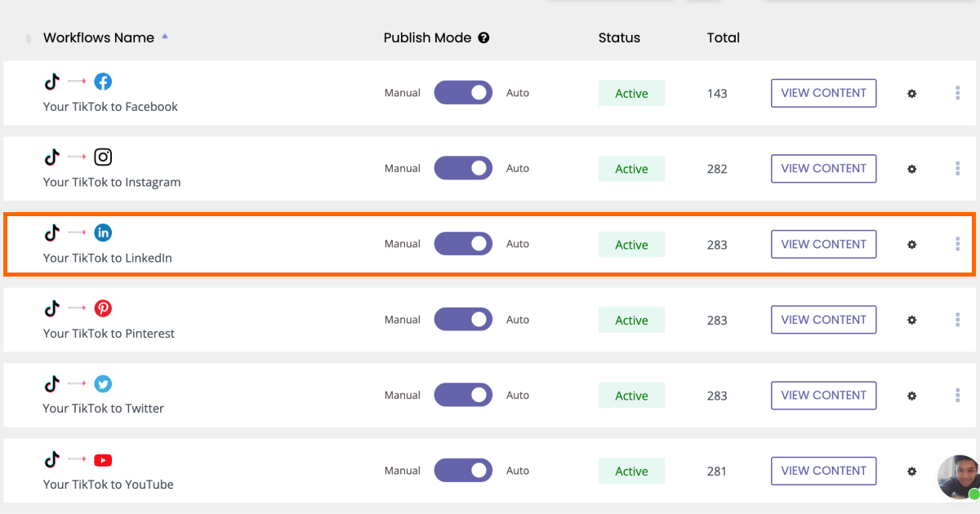
Task: Open more options menu for TikTok to Pinterest
Action: pyautogui.click(x=957, y=320)
